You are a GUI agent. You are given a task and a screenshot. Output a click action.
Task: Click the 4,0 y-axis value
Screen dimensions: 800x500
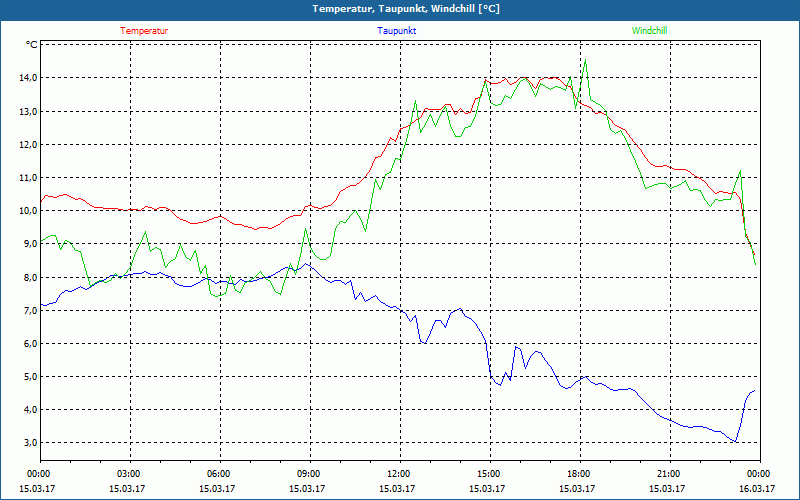coord(31,410)
